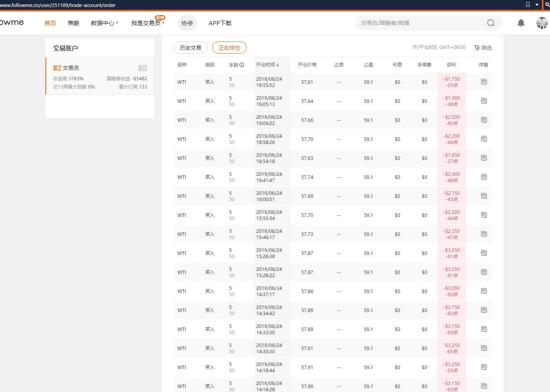Open the browser dropdown arrow beside bookmark
The width and height of the screenshot is (550, 392).
pyautogui.click(x=537, y=5)
